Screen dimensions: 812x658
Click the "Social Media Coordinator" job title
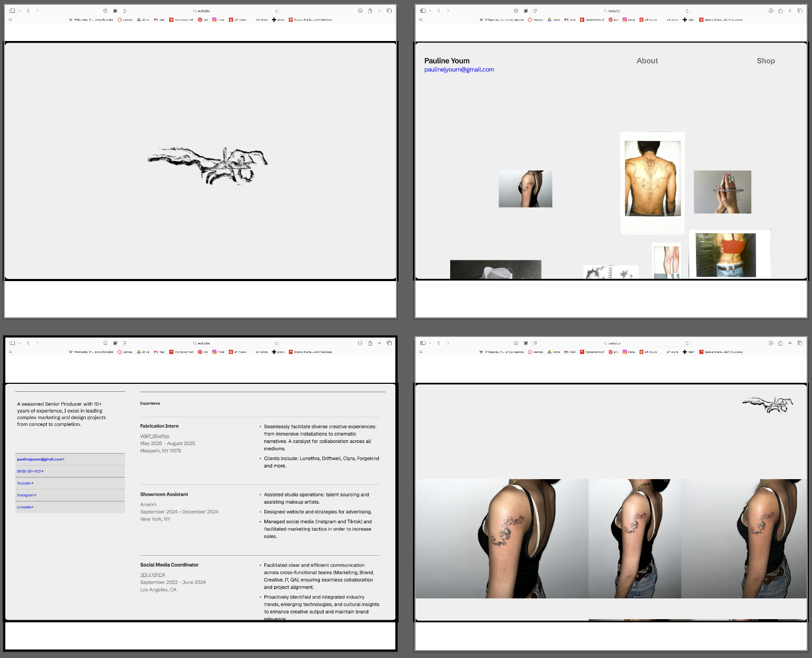(x=169, y=565)
